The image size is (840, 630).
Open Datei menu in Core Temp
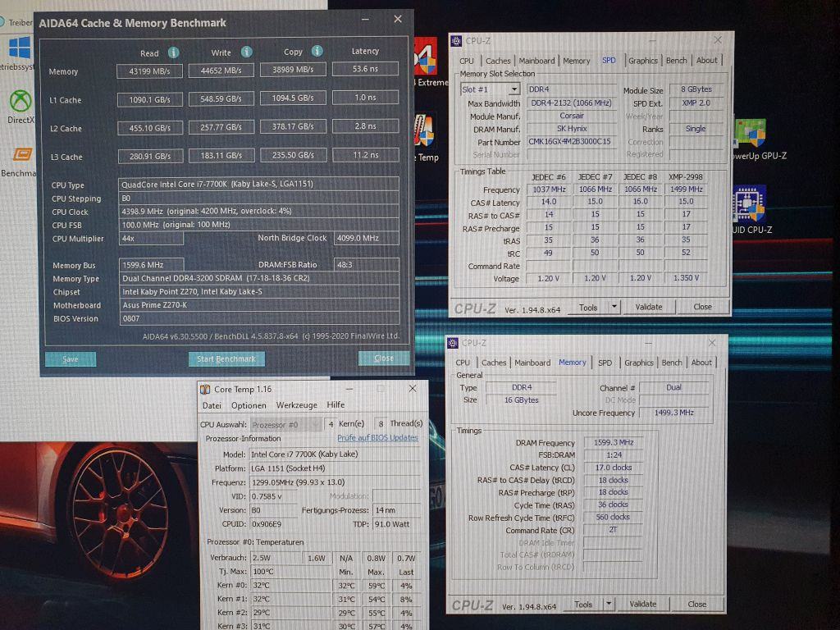212,405
